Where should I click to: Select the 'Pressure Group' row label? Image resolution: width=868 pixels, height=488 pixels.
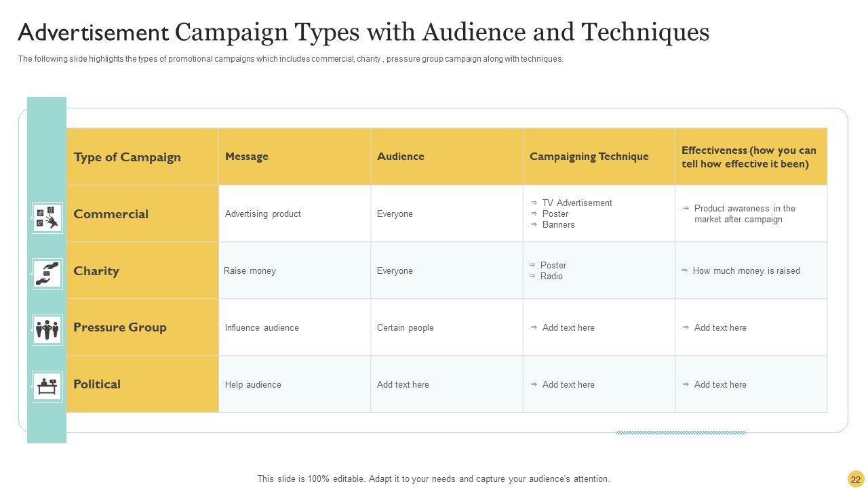click(120, 327)
